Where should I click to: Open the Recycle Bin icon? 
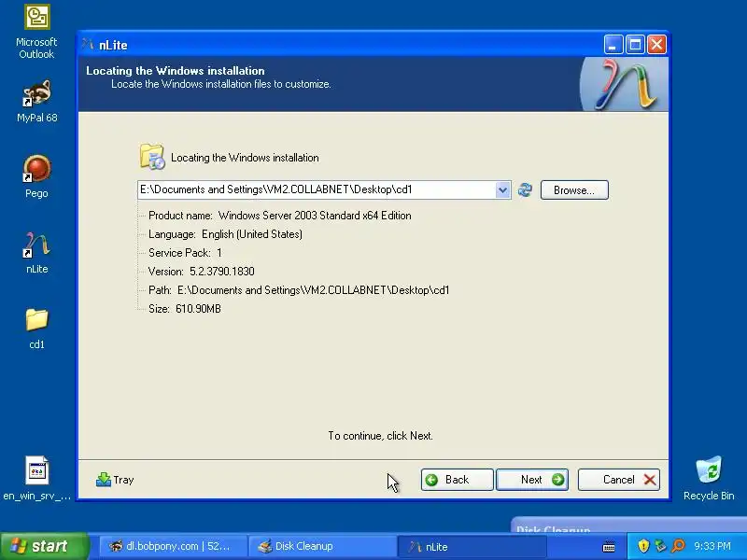click(709, 478)
